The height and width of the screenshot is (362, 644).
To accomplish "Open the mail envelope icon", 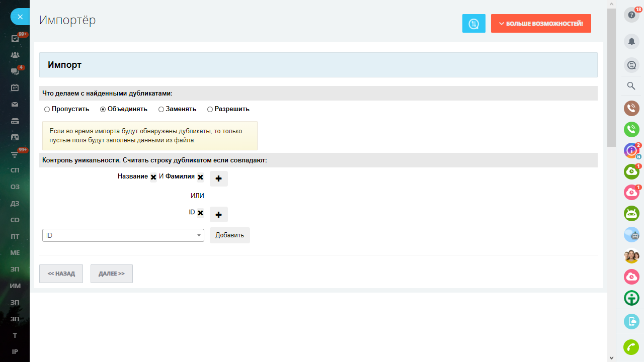I will point(15,105).
